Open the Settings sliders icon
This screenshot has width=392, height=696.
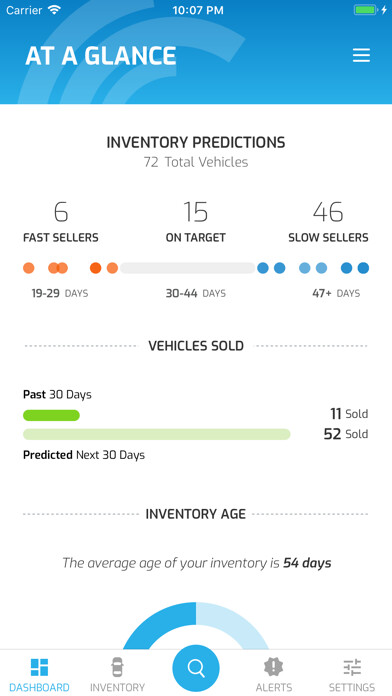(x=352, y=667)
